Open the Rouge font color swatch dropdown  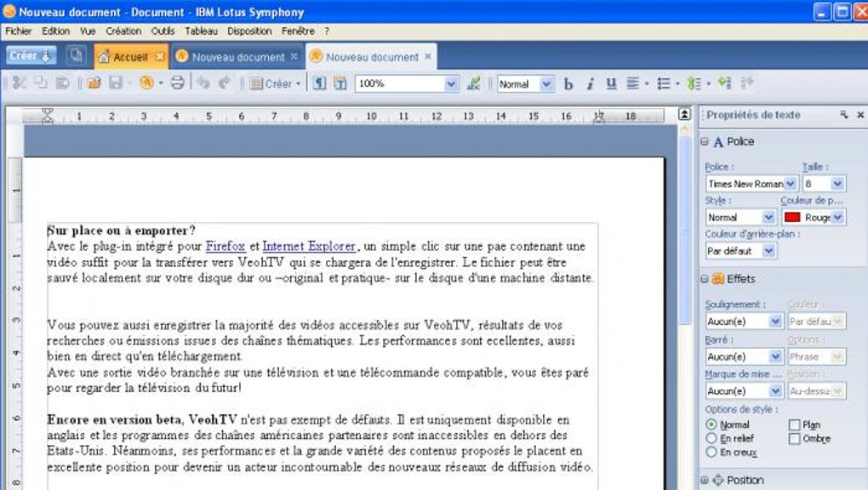point(837,218)
